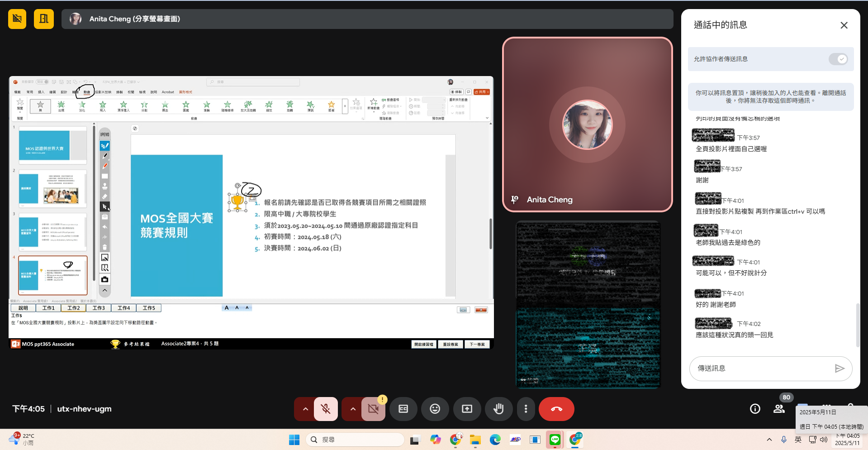Image resolution: width=868 pixels, height=450 pixels.
Task: Show the participants list with 80 badge
Action: point(779,409)
